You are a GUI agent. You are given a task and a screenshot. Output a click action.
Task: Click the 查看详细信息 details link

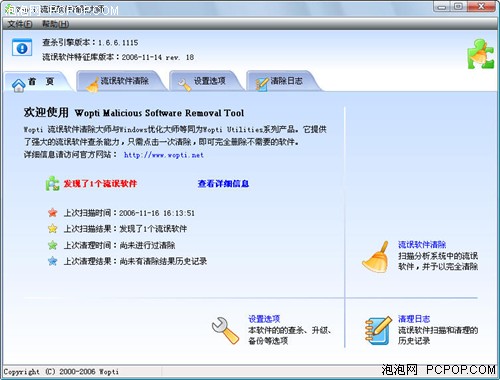(x=223, y=184)
